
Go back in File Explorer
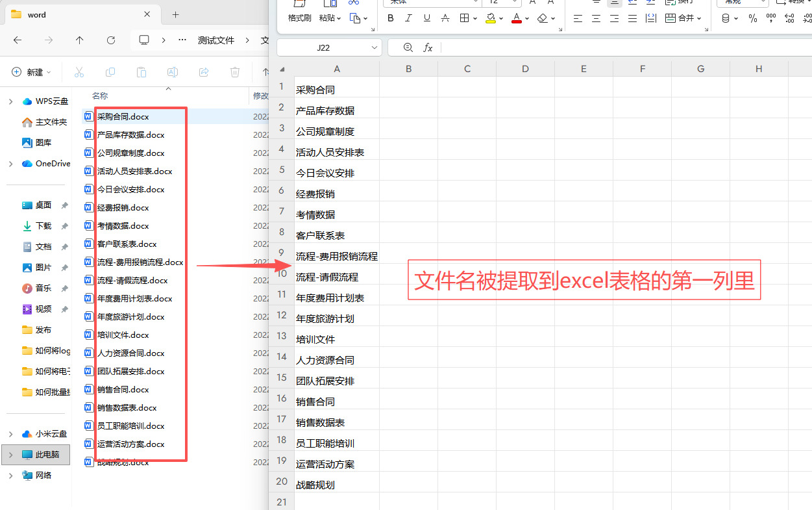18,40
